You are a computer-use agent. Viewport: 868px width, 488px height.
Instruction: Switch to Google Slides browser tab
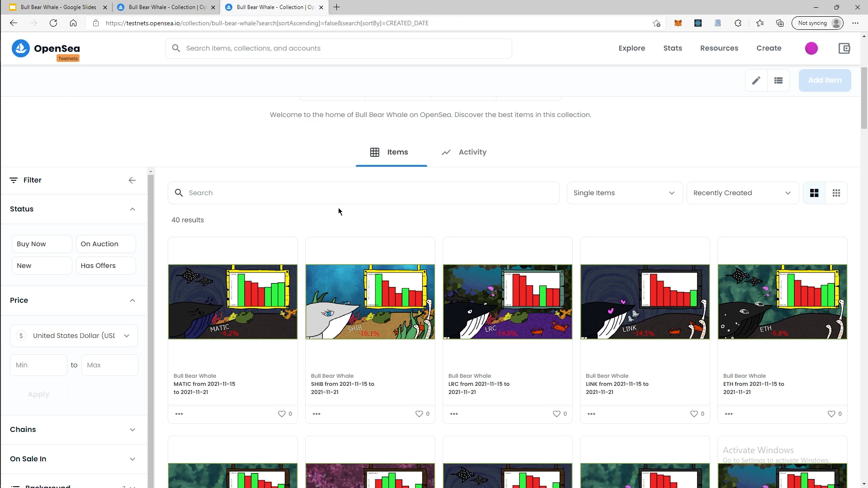pos(58,7)
